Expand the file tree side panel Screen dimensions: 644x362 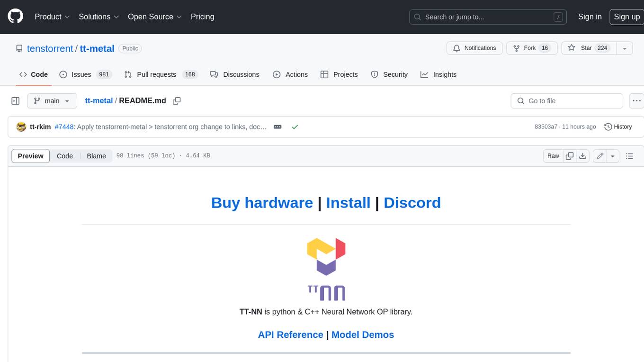click(15, 101)
